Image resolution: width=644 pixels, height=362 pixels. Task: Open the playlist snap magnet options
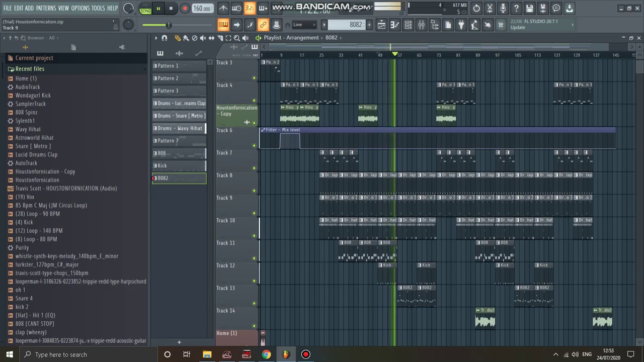(165, 38)
